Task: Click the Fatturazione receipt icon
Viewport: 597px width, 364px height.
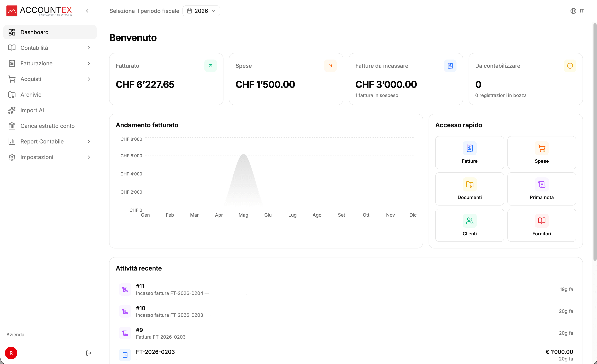Action: point(12,63)
